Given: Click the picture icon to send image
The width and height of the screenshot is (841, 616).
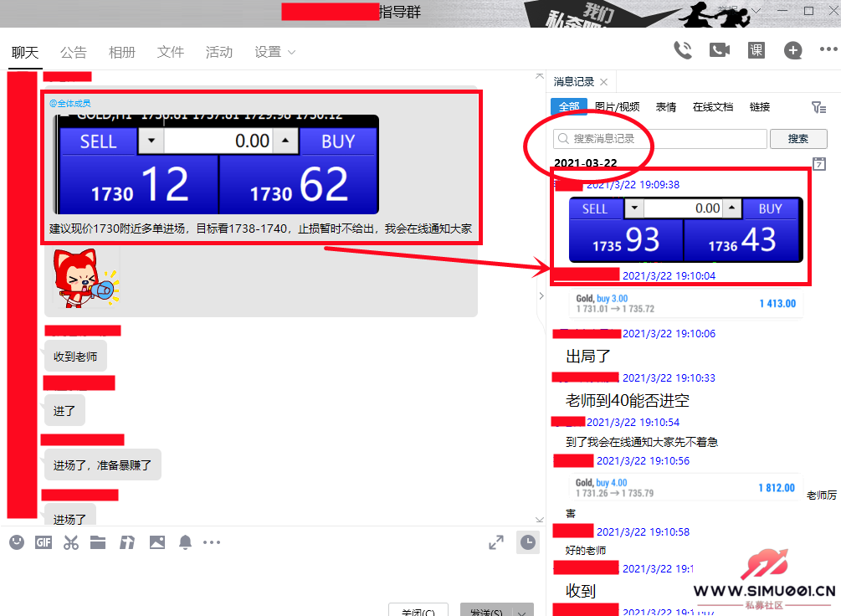Looking at the screenshot, I should (x=157, y=542).
